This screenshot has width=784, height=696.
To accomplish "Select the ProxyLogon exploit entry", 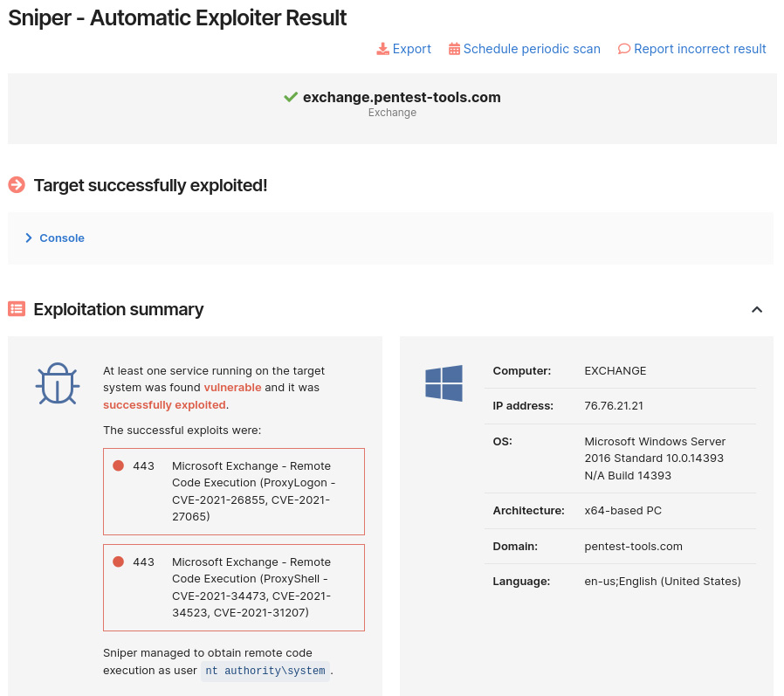I will point(253,491).
